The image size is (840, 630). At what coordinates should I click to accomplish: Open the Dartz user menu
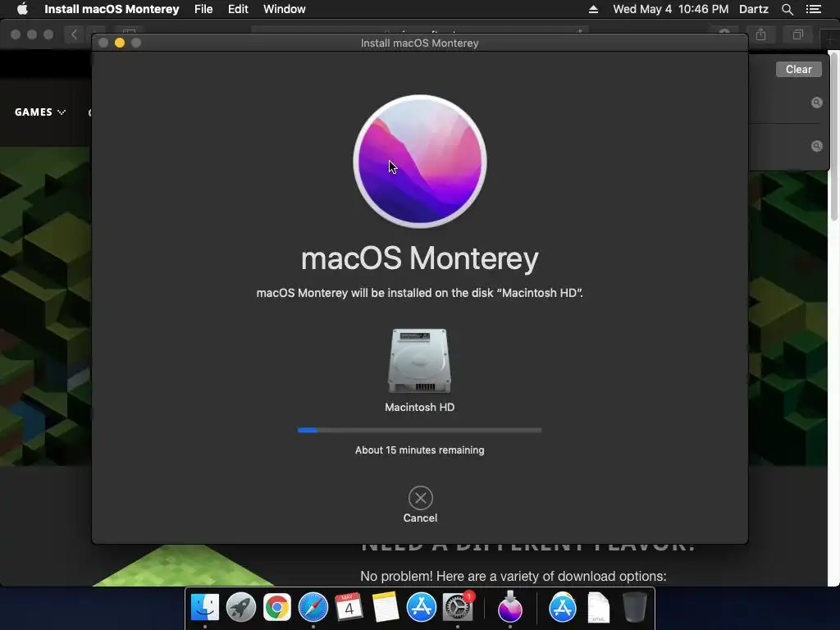point(753,9)
